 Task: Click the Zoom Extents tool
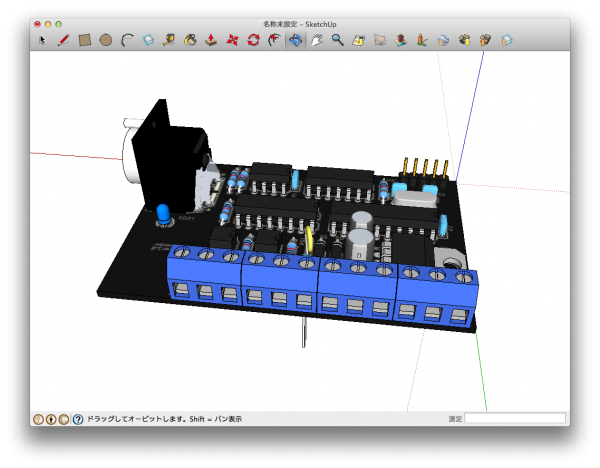click(x=359, y=40)
